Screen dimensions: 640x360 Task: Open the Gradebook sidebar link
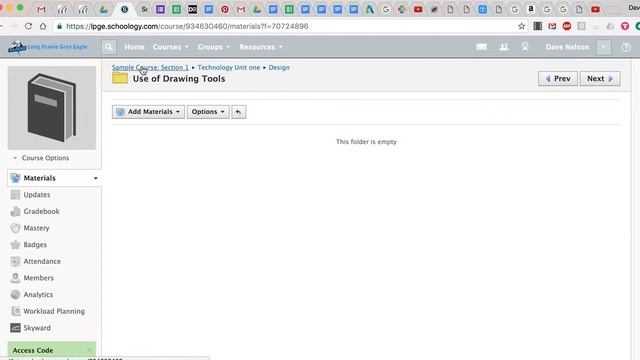[x=42, y=211]
